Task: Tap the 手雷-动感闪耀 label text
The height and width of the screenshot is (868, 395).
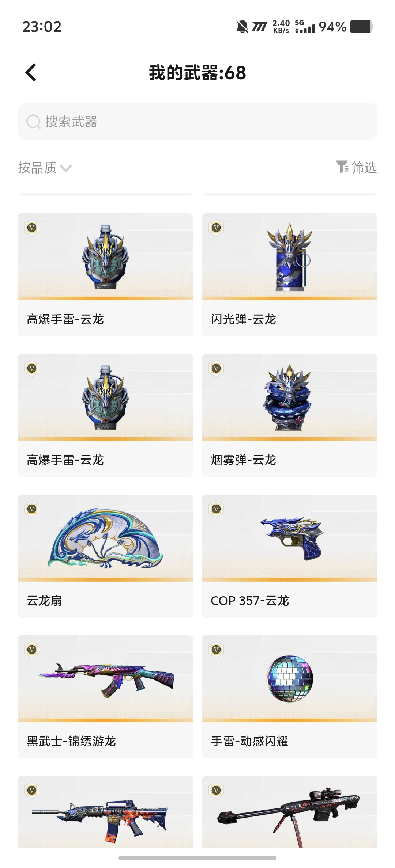Action: click(250, 741)
